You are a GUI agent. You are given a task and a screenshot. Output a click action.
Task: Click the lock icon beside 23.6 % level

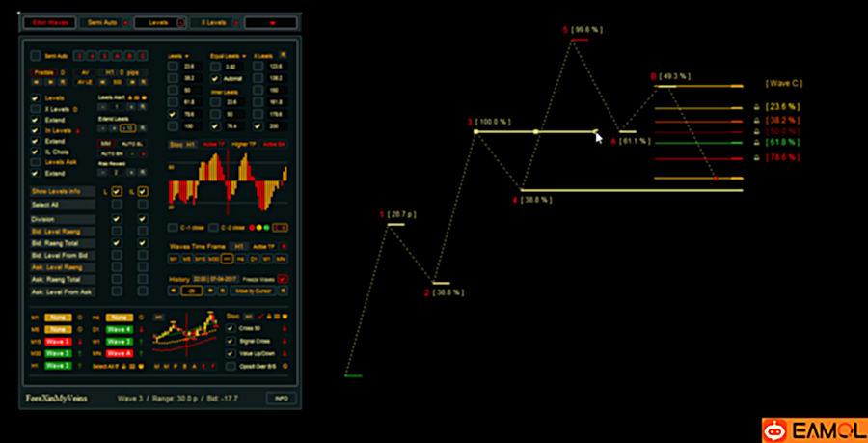757,106
